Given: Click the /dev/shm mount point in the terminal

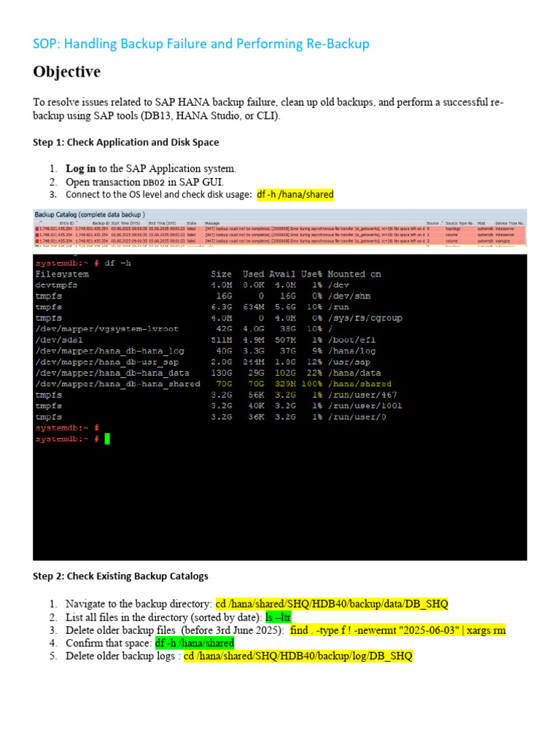Looking at the screenshot, I should tap(349, 296).
